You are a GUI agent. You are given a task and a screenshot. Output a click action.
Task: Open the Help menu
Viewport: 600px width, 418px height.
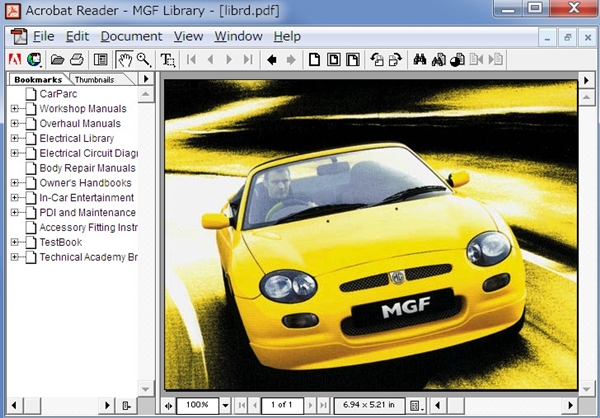[287, 36]
